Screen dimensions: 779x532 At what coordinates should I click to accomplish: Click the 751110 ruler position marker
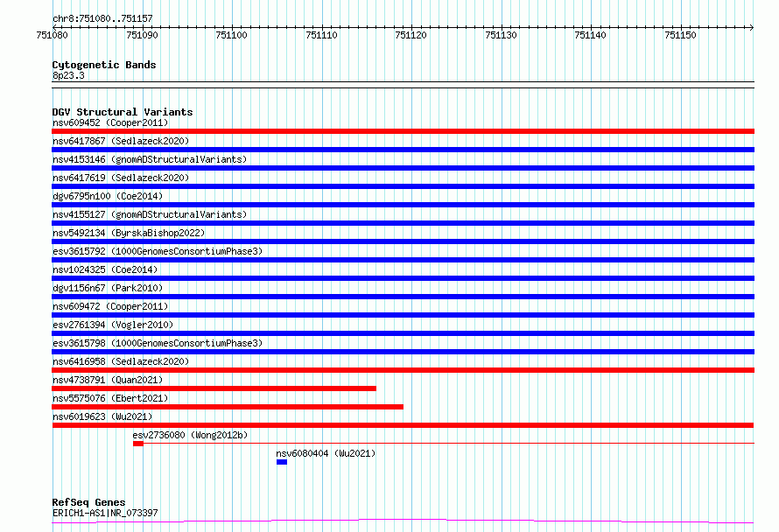(321, 35)
